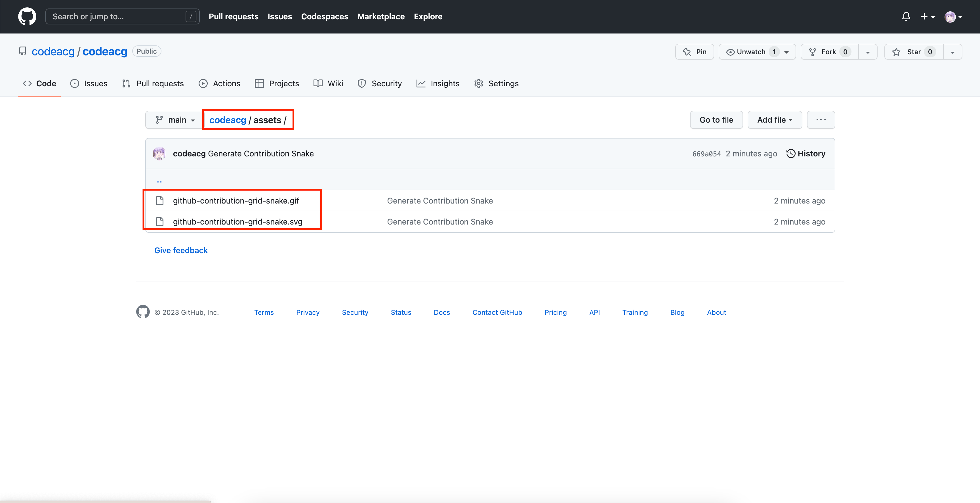
Task: Open the Status footer link
Action: tap(401, 312)
